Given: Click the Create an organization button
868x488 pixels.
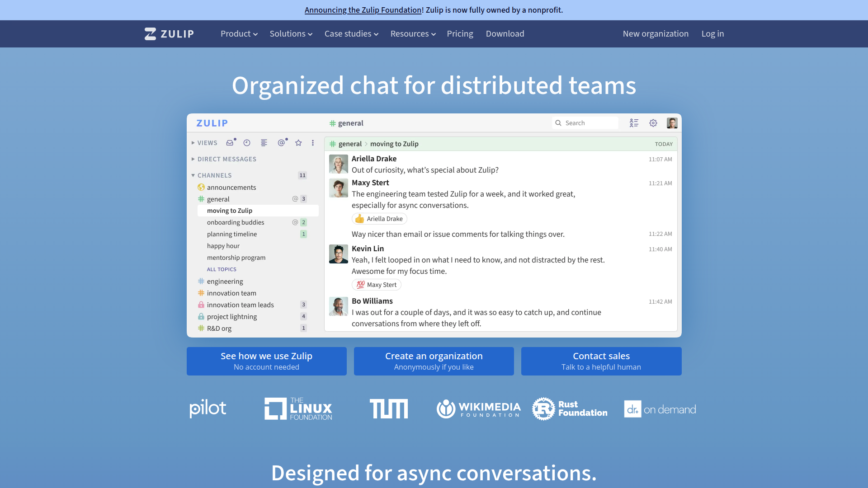Looking at the screenshot, I should pyautogui.click(x=434, y=361).
